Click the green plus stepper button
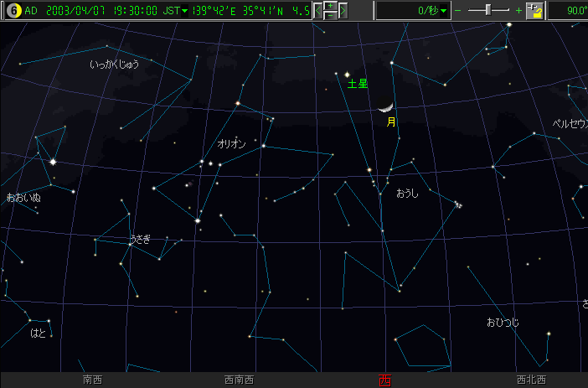588x388 pixels. [331, 6]
